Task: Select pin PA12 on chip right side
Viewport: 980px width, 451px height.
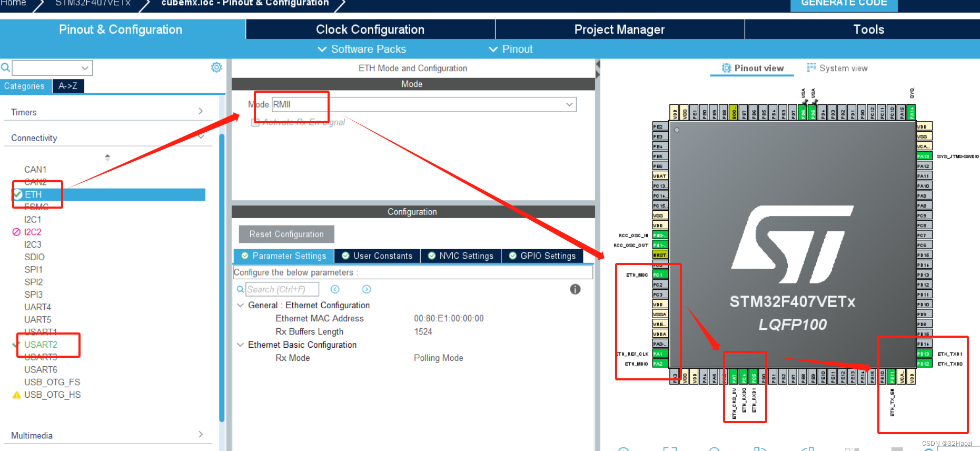Action: tap(924, 166)
